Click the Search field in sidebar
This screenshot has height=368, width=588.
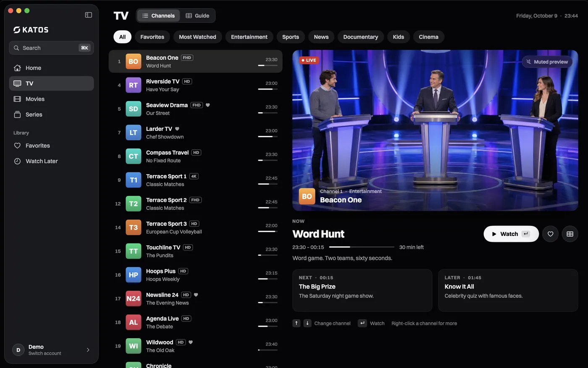tap(51, 48)
